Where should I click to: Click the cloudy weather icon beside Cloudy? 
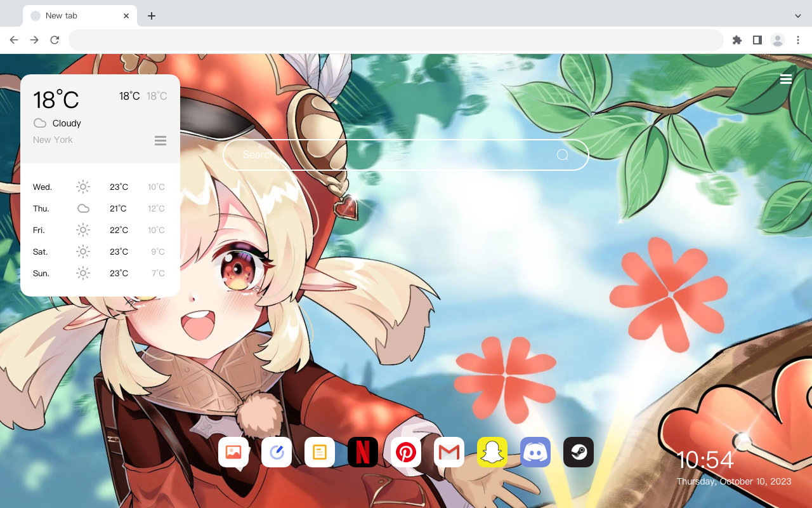(40, 123)
